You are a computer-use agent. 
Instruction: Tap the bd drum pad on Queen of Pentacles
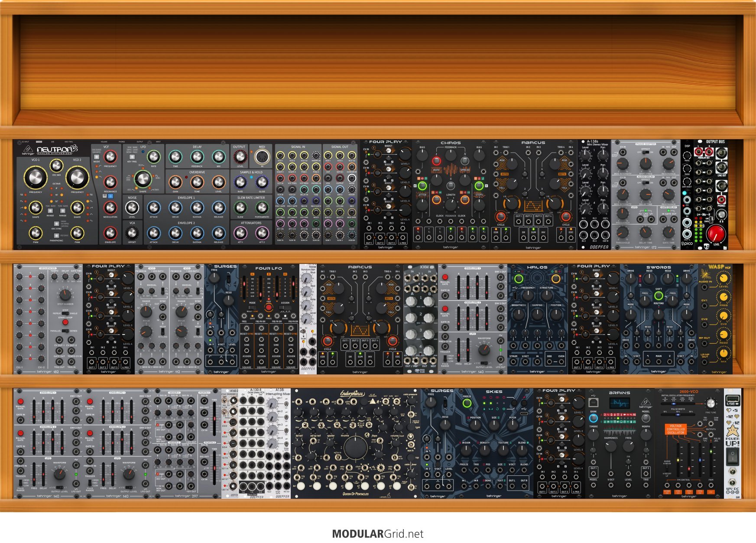pyautogui.click(x=300, y=486)
